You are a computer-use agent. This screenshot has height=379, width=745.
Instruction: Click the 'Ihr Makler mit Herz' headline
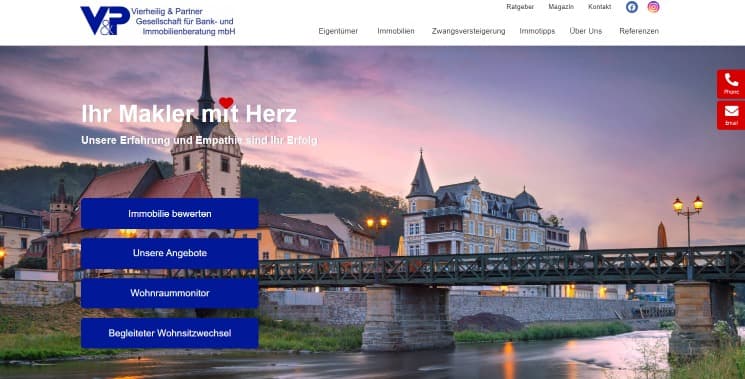point(189,114)
